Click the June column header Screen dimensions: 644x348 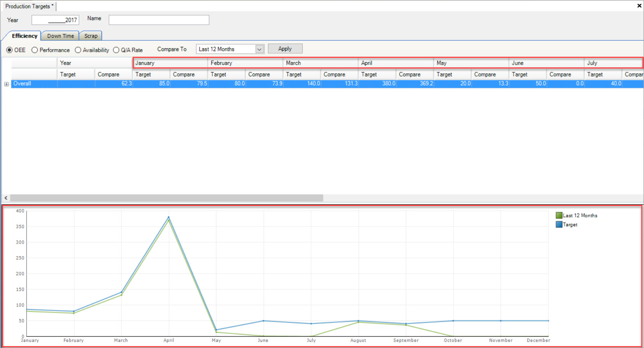coord(547,63)
